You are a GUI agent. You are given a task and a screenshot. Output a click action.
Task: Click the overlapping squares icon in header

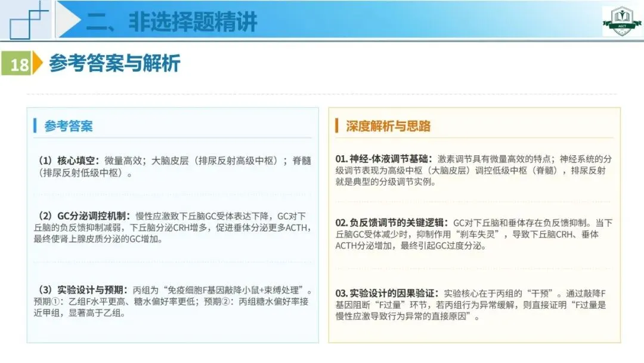click(29, 20)
